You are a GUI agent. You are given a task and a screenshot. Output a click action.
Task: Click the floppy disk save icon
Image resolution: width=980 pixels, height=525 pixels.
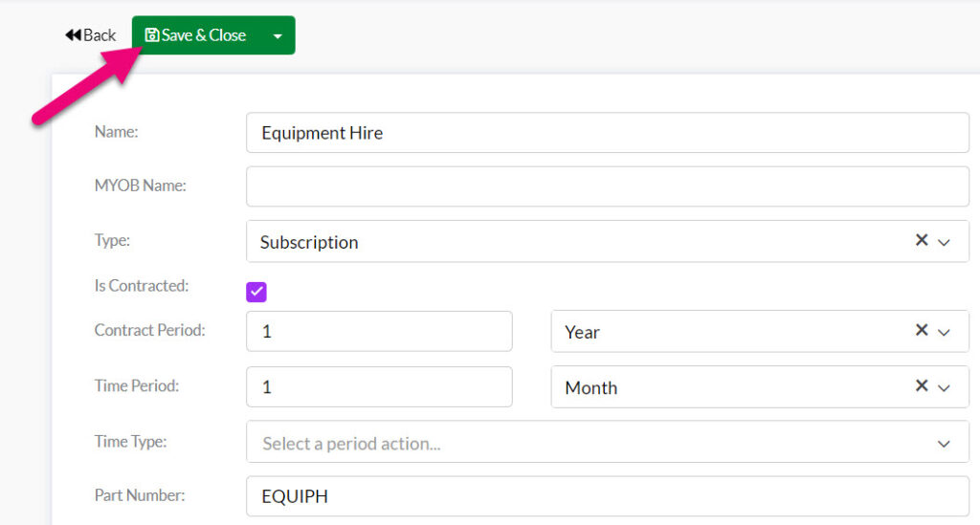(x=152, y=35)
